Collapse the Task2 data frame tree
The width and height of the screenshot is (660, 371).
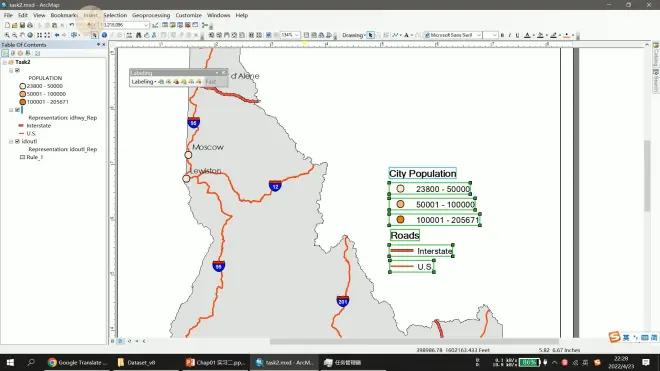pos(5,62)
